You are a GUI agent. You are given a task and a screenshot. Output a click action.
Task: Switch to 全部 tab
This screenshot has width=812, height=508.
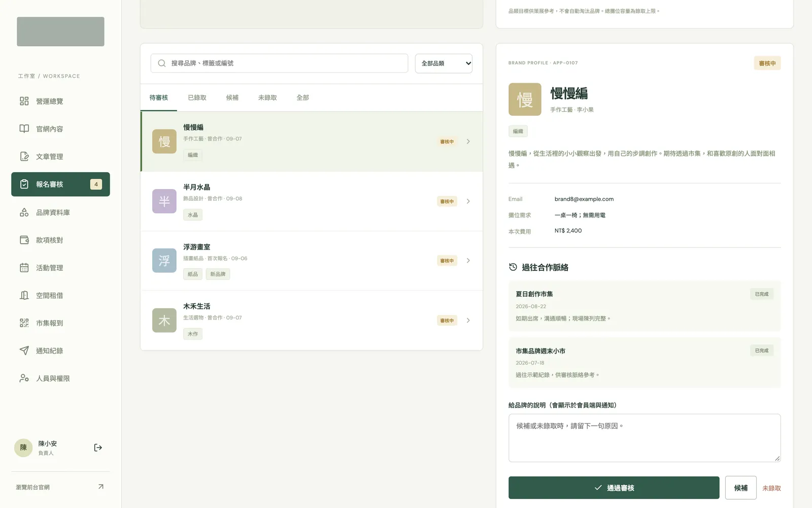click(x=302, y=98)
